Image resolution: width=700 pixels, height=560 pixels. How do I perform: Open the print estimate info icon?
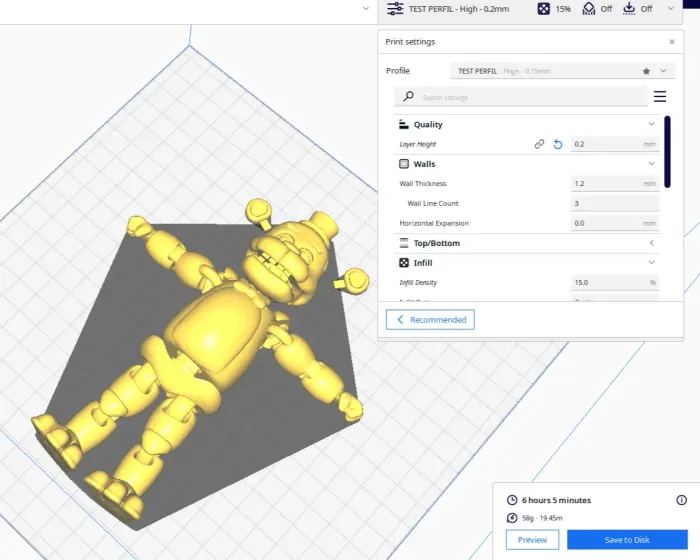[x=681, y=500]
